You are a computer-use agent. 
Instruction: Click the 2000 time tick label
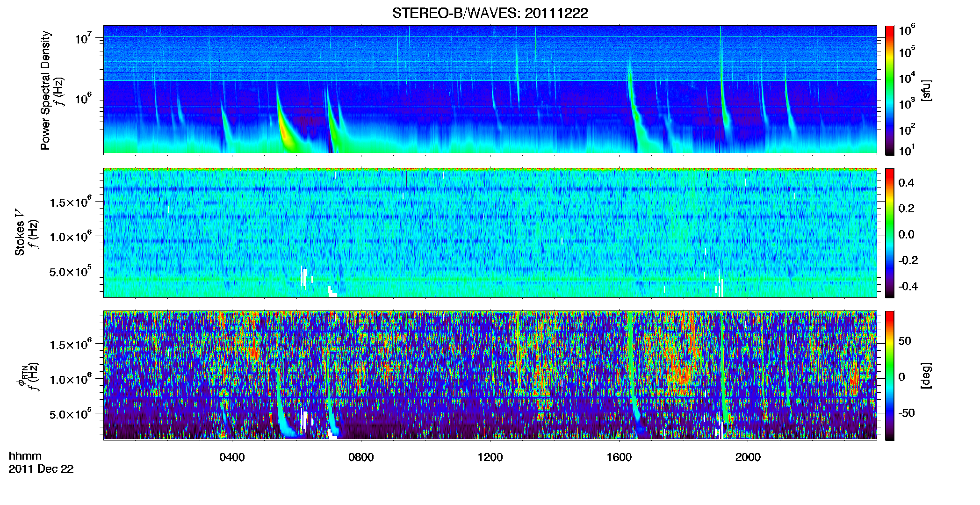tap(748, 457)
